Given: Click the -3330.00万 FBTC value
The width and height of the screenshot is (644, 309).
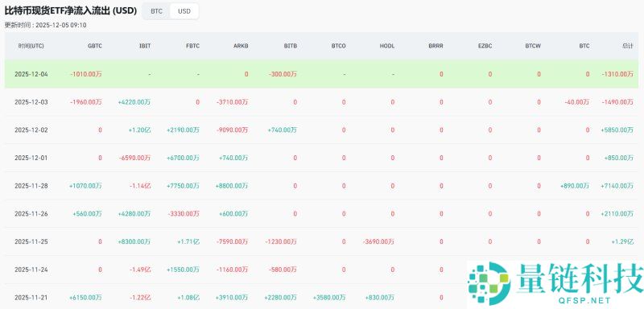Looking at the screenshot, I should click(184, 213).
